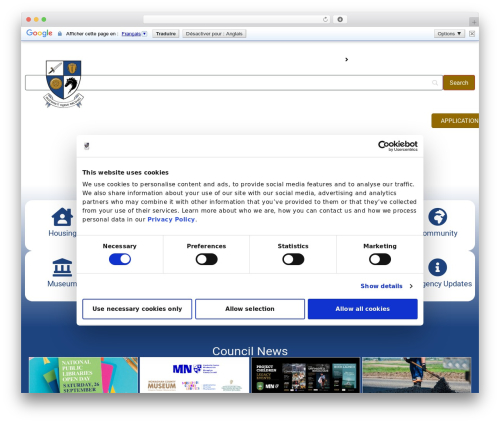The width and height of the screenshot is (500, 423).
Task: Click the gold Search button
Action: tap(459, 83)
